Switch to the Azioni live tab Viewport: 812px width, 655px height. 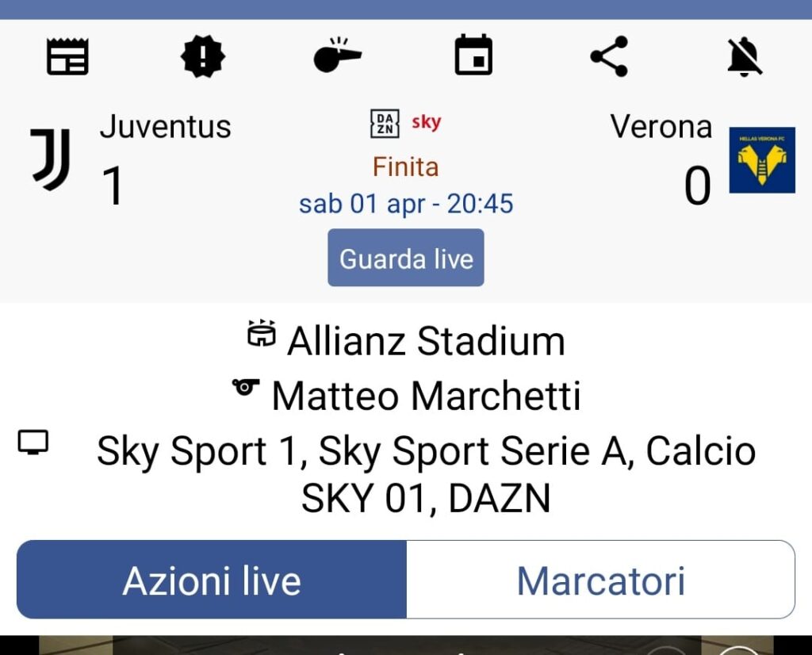[212, 580]
